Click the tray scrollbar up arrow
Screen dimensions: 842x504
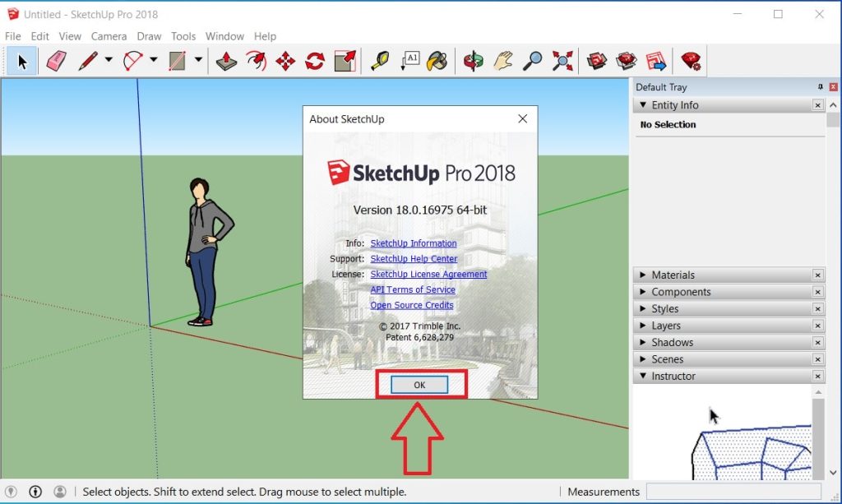(833, 105)
